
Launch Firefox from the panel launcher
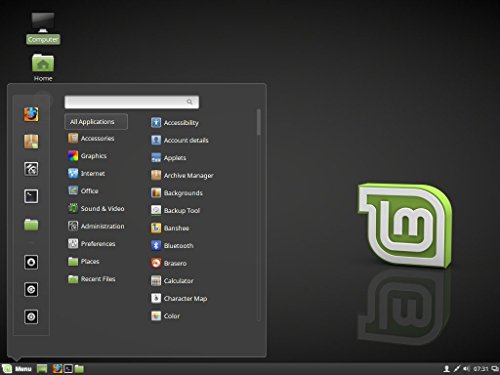(57, 369)
